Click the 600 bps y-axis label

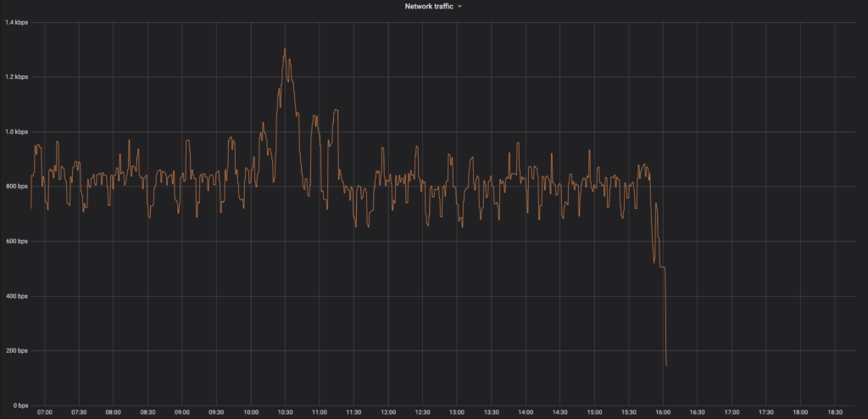(16, 242)
